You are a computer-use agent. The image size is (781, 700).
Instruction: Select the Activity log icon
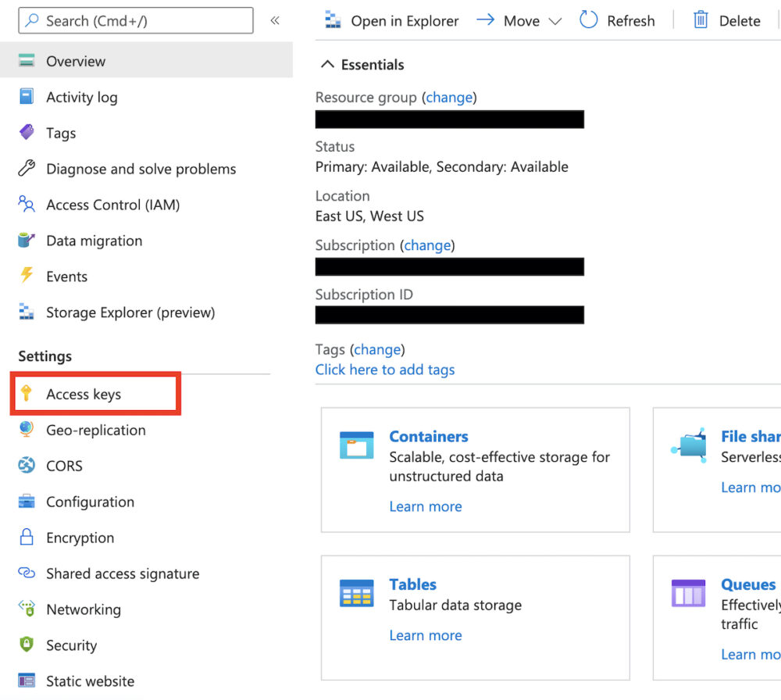(x=26, y=97)
